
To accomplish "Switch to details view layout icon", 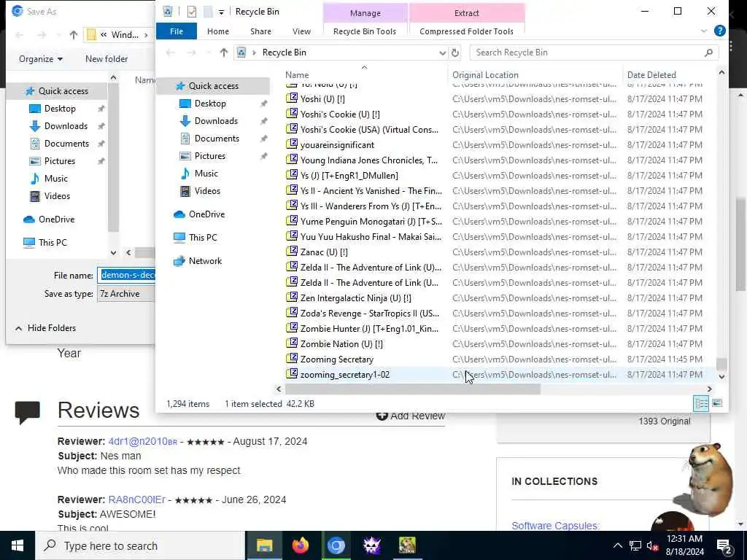I will 701,404.
